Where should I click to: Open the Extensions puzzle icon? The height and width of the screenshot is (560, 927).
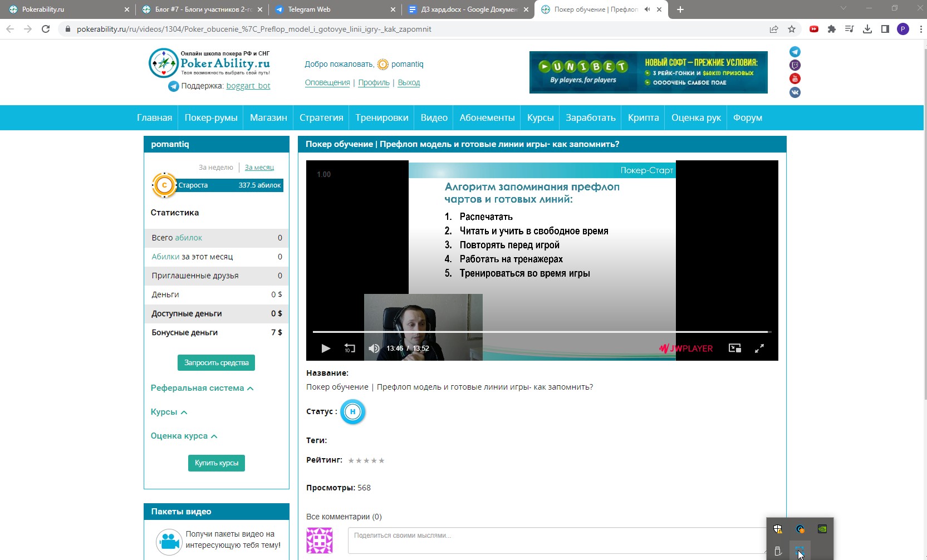[x=832, y=29]
